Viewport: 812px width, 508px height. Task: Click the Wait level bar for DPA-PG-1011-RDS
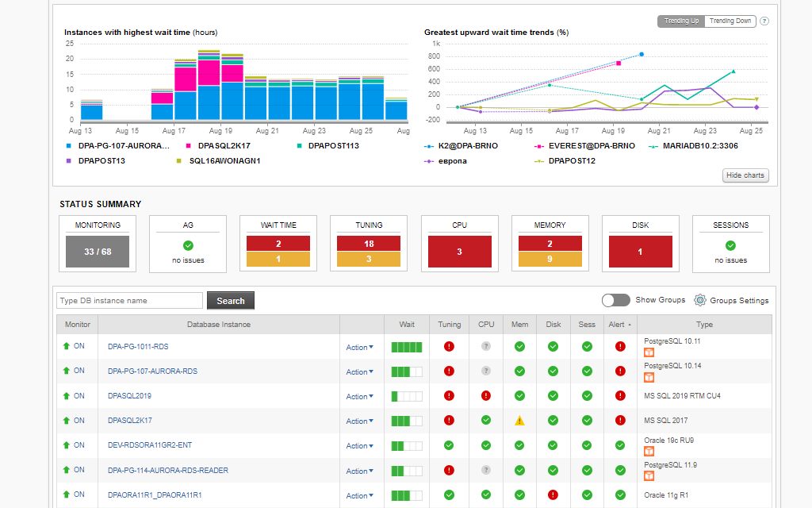click(406, 347)
